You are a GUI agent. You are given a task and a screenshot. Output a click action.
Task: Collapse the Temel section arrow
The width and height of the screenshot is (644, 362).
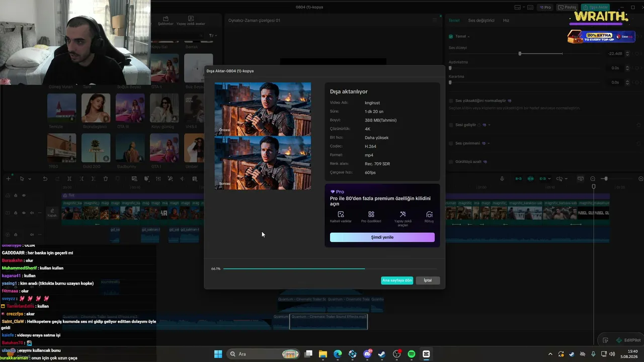469,37
